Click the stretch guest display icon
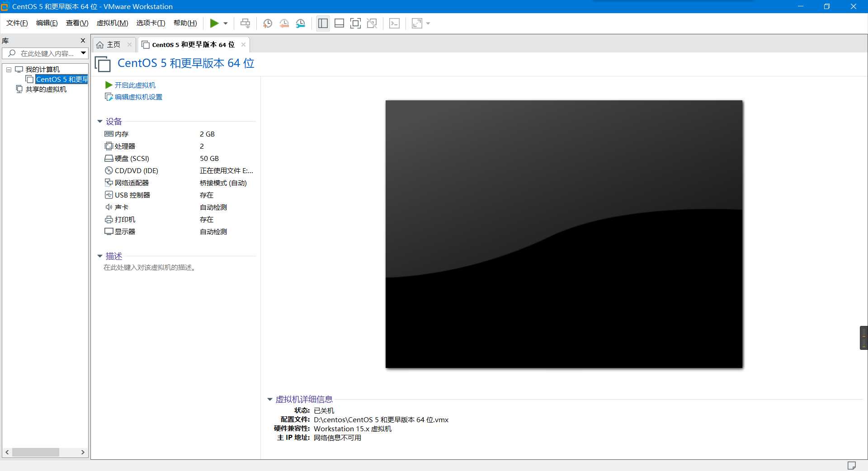868x471 pixels. [x=417, y=23]
